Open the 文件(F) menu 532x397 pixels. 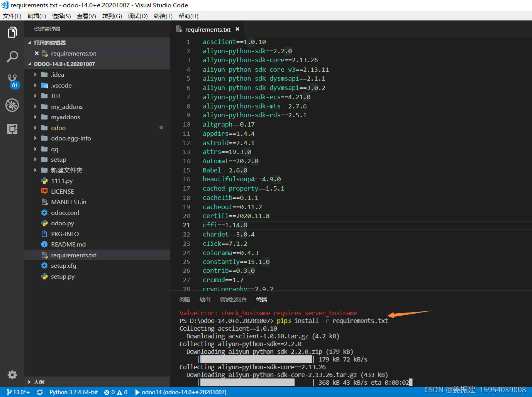pyautogui.click(x=12, y=16)
